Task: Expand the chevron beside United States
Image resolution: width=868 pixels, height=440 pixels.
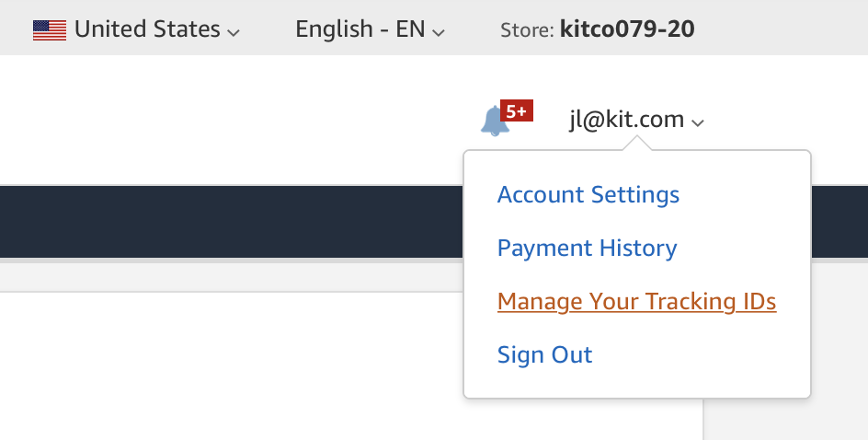Action: 234,32
